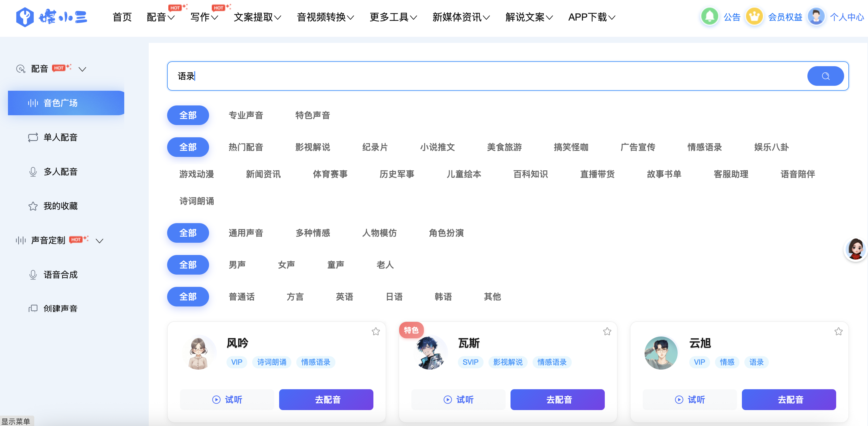Collapse the 声音定制 sidebar section
868x426 pixels.
99,241
